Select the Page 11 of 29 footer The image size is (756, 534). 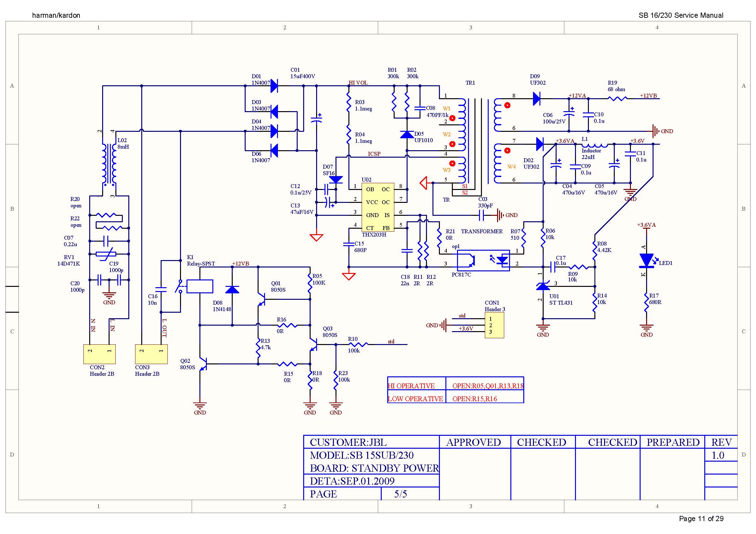tap(701, 518)
